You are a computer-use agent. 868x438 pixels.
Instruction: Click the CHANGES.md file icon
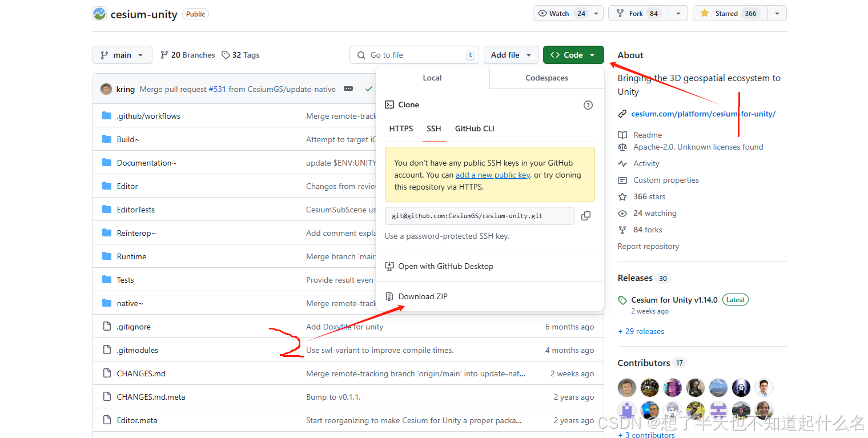pyautogui.click(x=107, y=373)
